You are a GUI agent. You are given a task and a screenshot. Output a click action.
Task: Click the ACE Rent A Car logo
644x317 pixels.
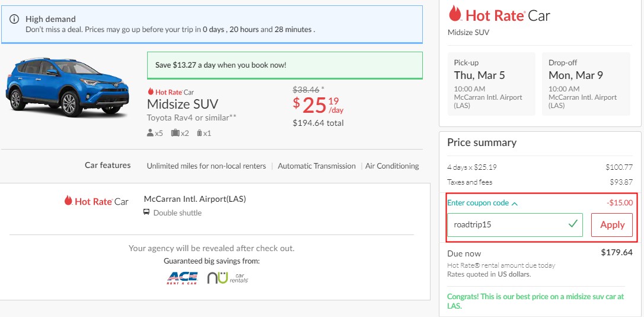(183, 278)
